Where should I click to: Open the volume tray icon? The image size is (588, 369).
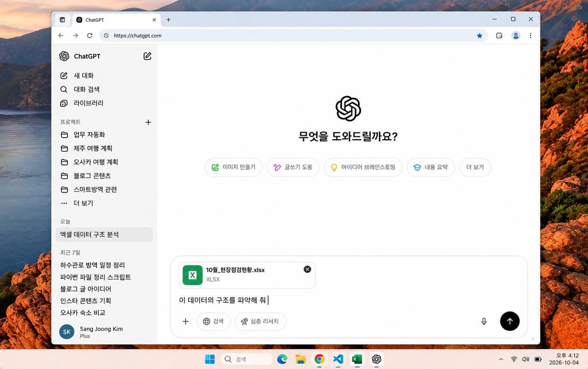(x=526, y=359)
